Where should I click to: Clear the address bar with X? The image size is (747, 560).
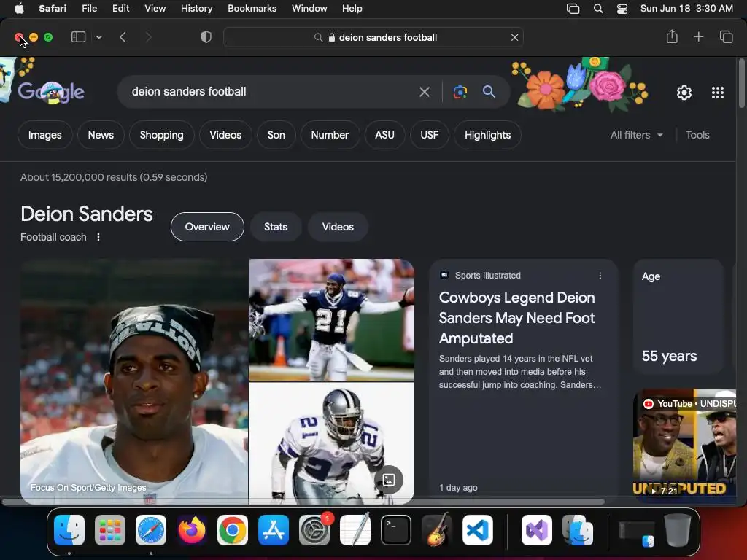pyautogui.click(x=514, y=37)
